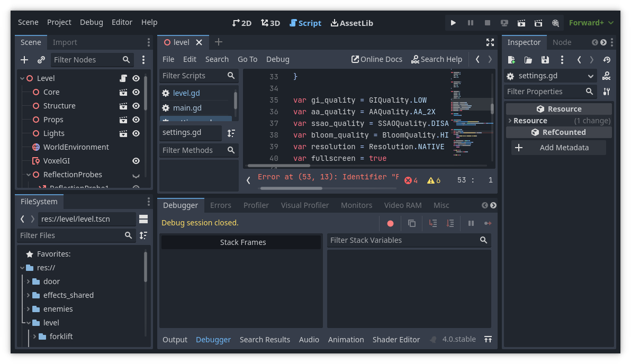This screenshot has height=364, width=631.
Task: Hide the VoxelGI node
Action: pos(136,161)
